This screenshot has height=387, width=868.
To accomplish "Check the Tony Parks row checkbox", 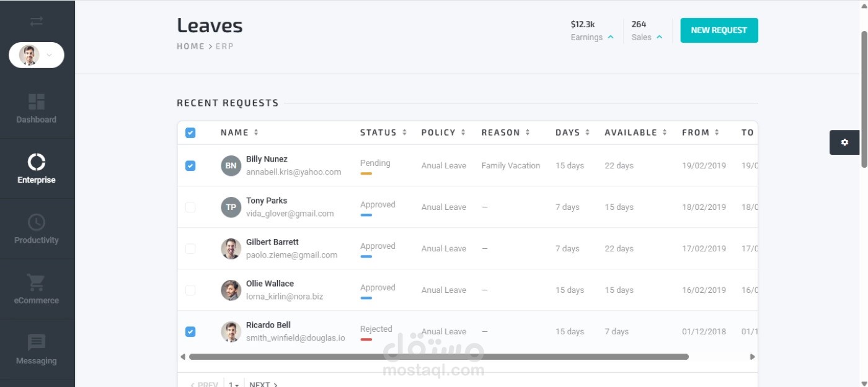I will tap(190, 207).
